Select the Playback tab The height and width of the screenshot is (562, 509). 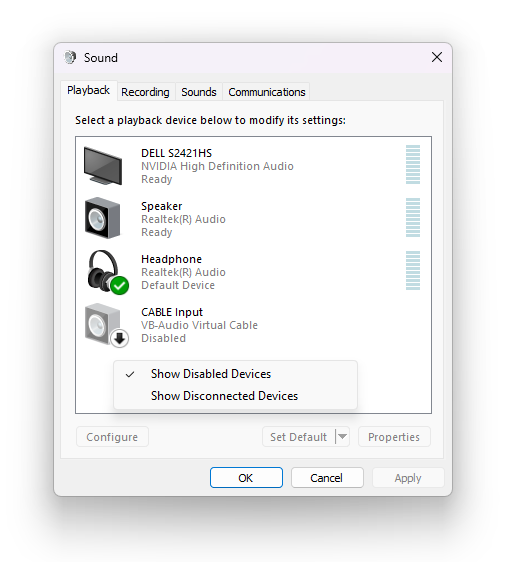coord(89,90)
